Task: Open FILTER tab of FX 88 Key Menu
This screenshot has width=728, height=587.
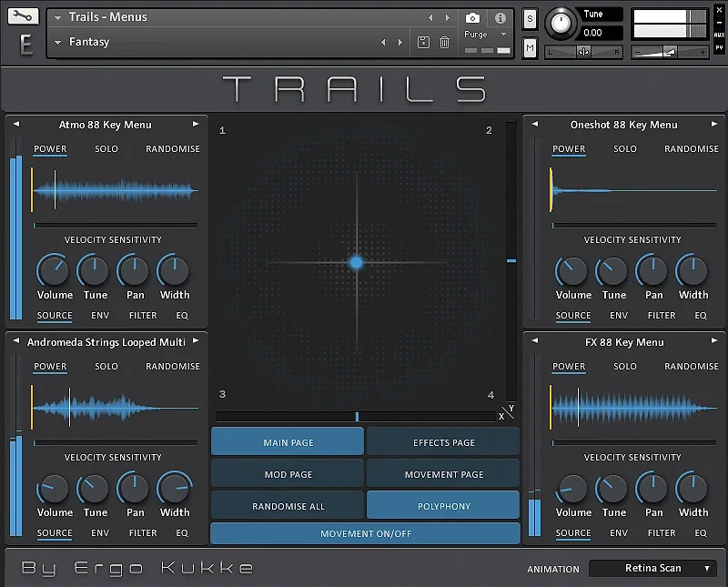Action: [x=662, y=532]
